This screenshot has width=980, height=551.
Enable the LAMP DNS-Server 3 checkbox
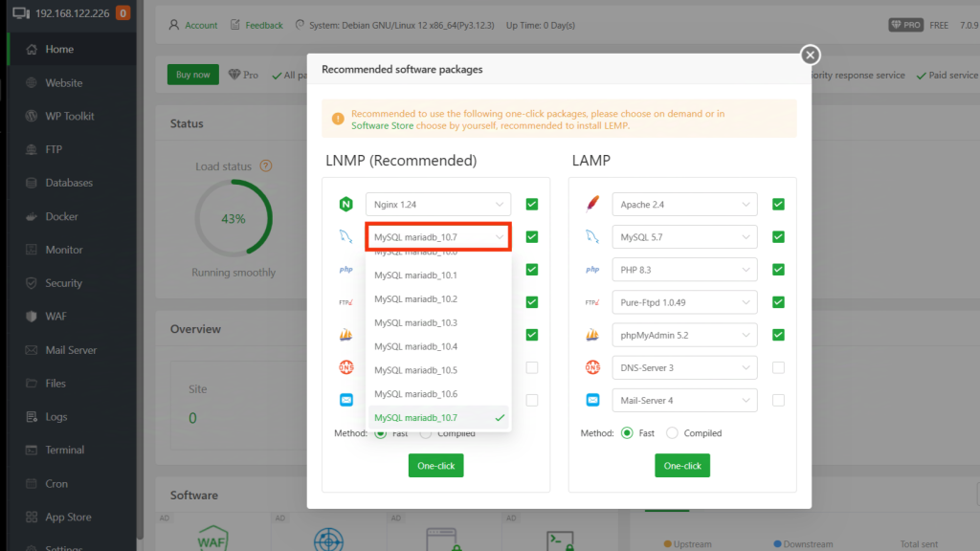(778, 367)
